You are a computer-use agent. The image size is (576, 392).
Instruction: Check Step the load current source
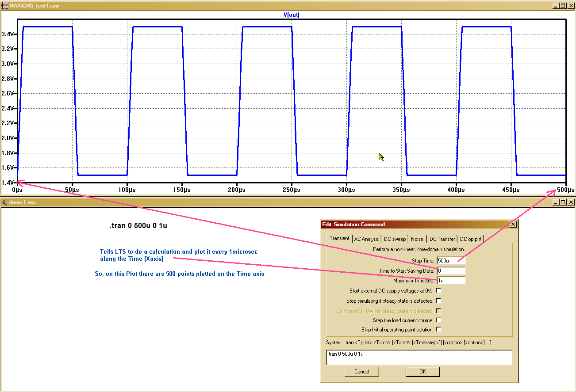(438, 320)
